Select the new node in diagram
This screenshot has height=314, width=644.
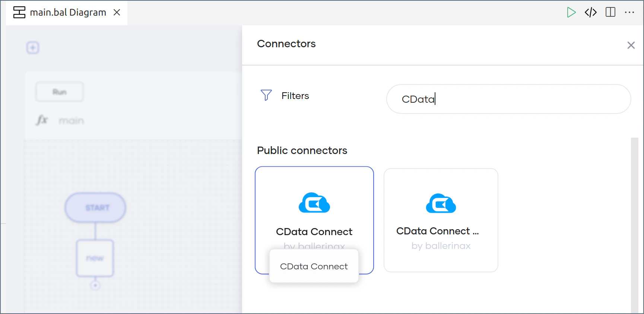click(x=95, y=258)
